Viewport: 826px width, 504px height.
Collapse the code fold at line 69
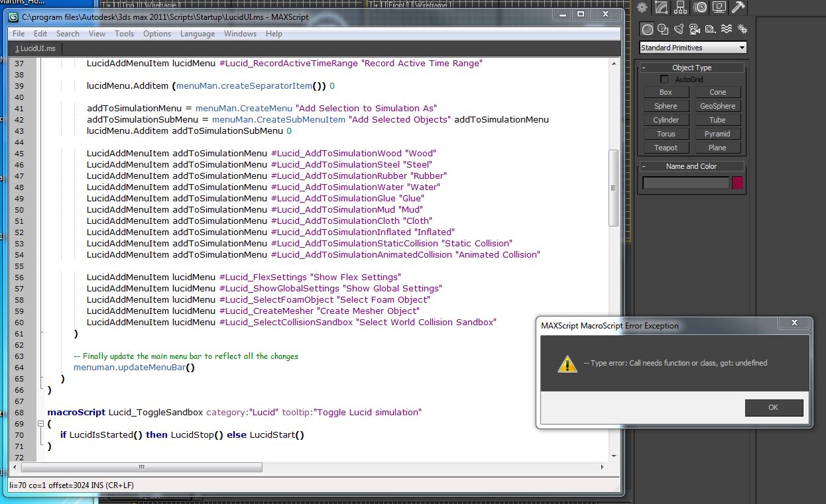click(40, 423)
